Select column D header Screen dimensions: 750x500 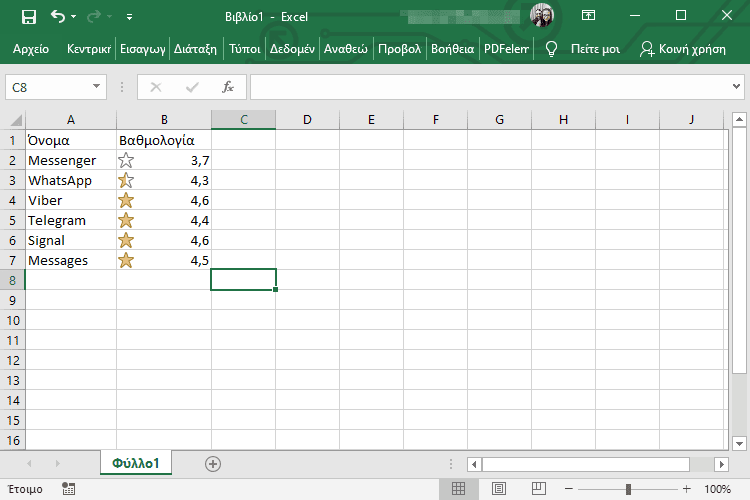(308, 120)
